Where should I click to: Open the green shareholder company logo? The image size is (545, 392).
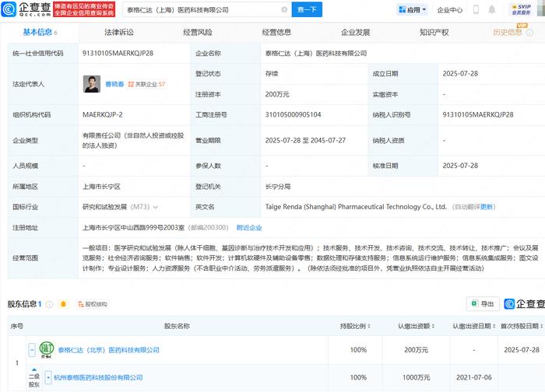tap(47, 350)
